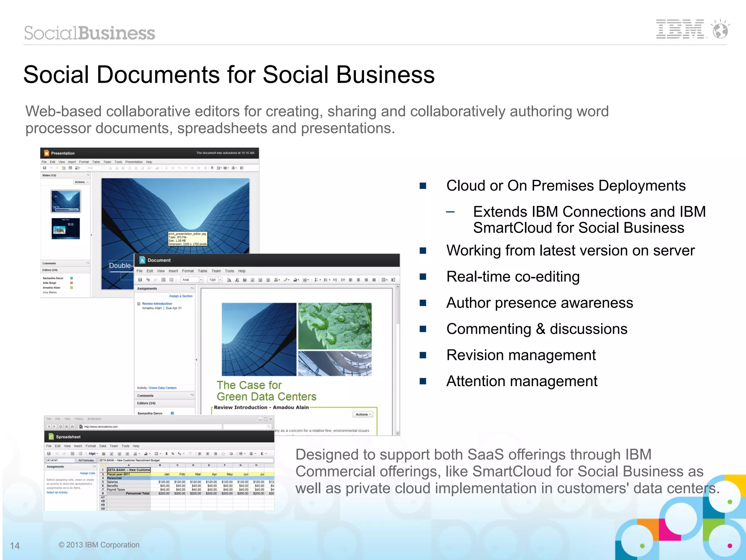Screen dimensions: 746x560
Task: Click the Review Introduction assignment link
Action: 157,304
